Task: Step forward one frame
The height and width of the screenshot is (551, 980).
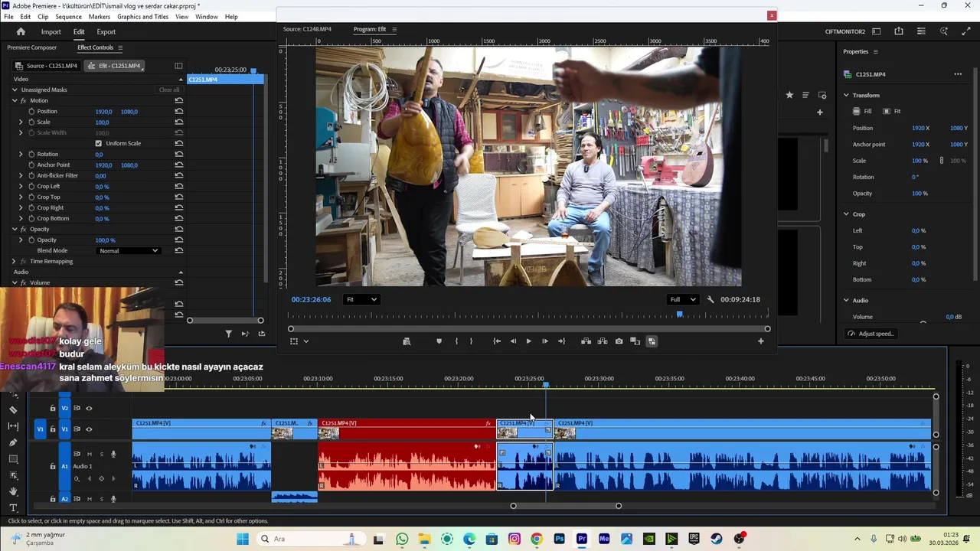Action: (x=544, y=341)
